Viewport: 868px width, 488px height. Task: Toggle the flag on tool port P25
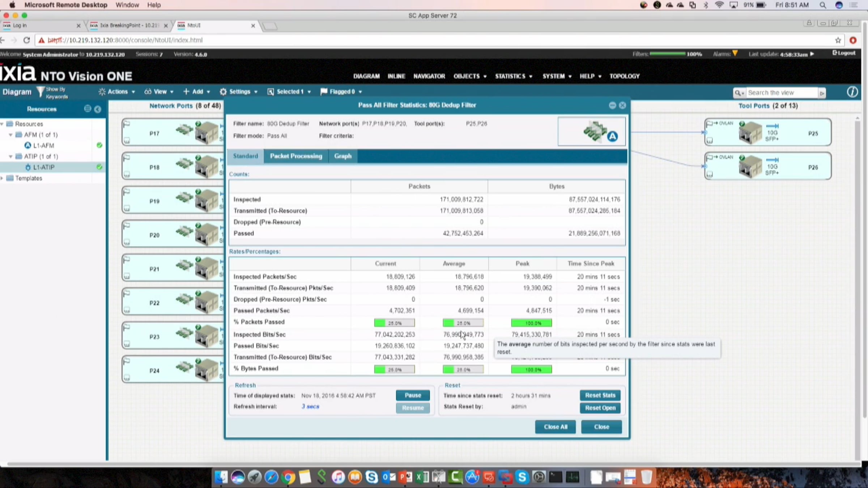tap(710, 124)
